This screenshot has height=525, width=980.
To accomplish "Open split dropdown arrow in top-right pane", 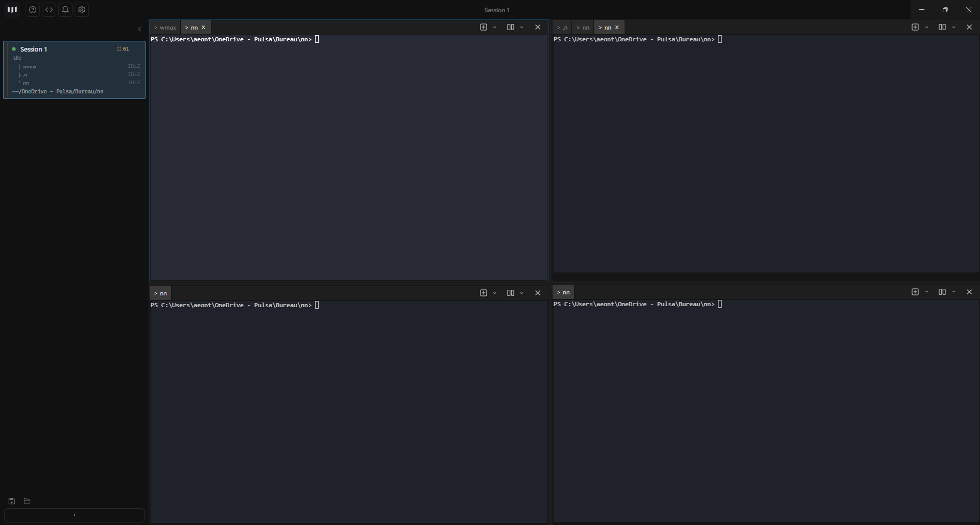I will click(953, 27).
